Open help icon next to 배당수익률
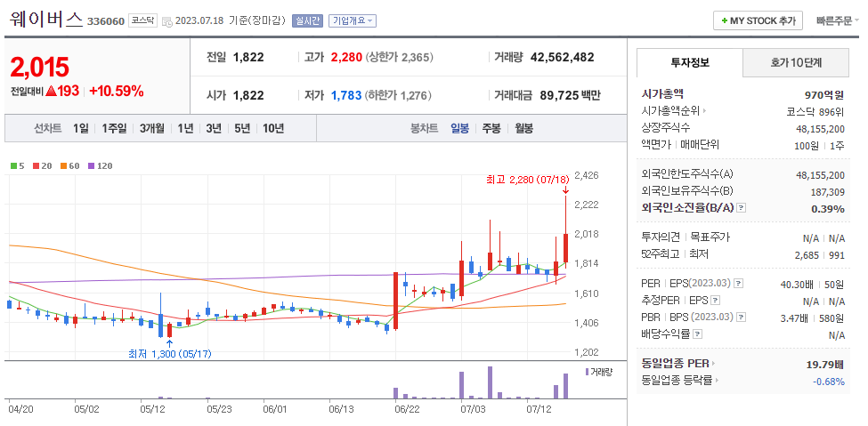Viewport: 868px width, 426px height. [697, 334]
